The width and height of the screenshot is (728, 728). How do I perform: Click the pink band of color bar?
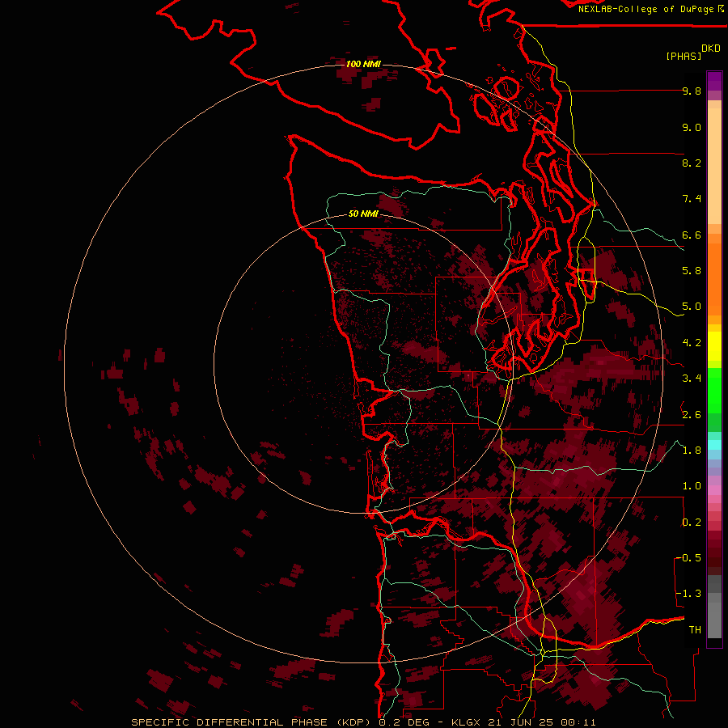(x=714, y=490)
